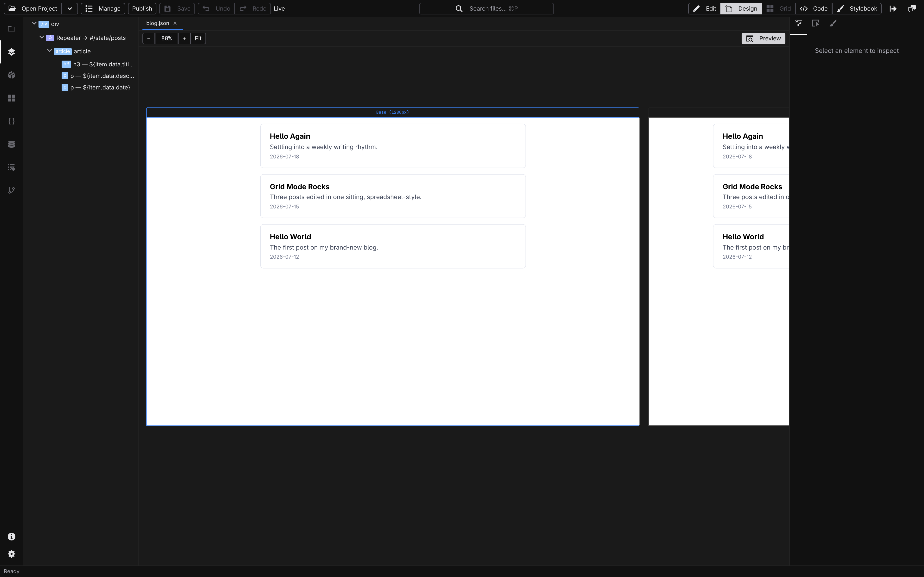Open the curly braces state panel

[x=12, y=121]
